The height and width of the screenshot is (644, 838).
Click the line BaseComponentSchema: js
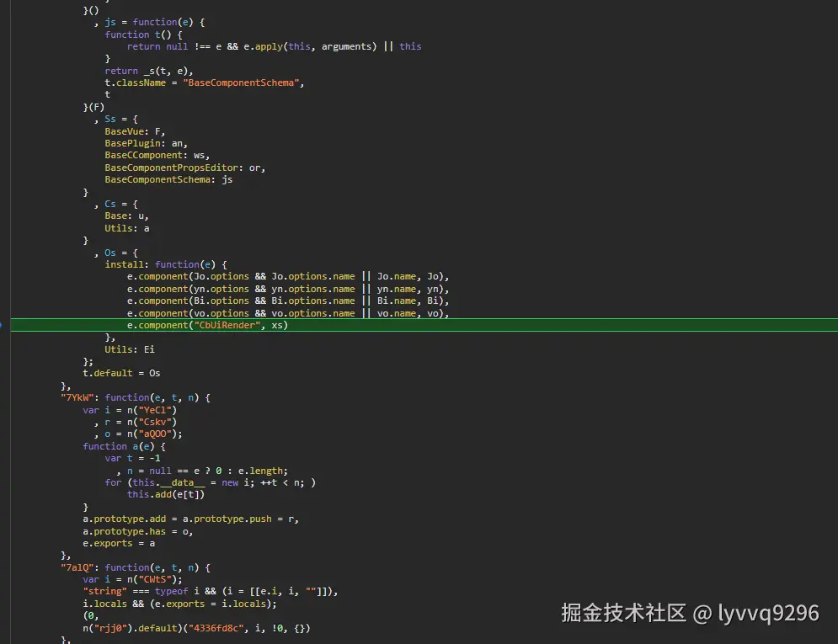point(168,180)
